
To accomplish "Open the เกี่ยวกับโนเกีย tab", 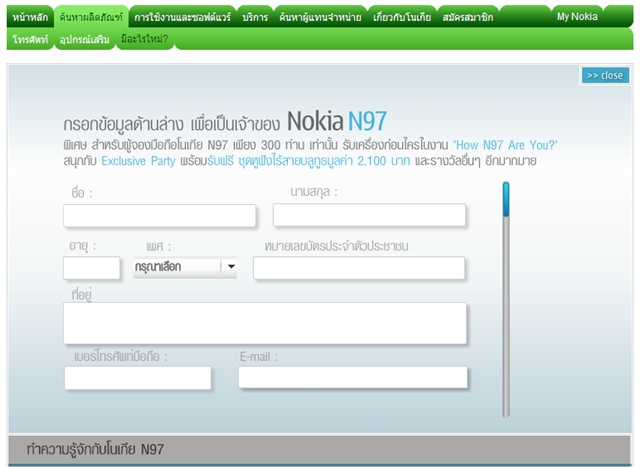I will coord(402,17).
